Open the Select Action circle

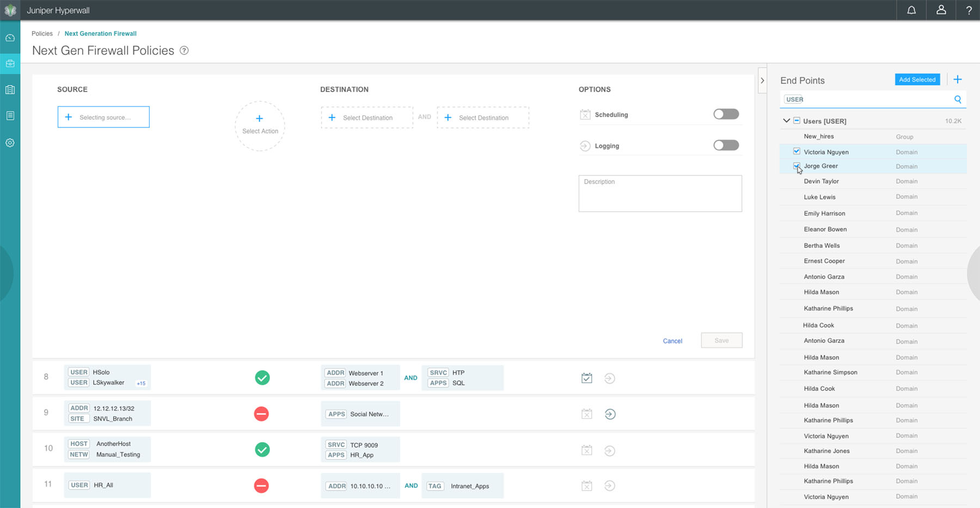(260, 126)
